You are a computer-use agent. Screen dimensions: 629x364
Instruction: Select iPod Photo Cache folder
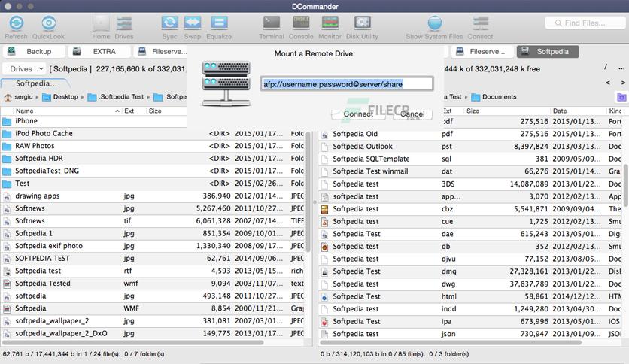[x=153, y=134]
